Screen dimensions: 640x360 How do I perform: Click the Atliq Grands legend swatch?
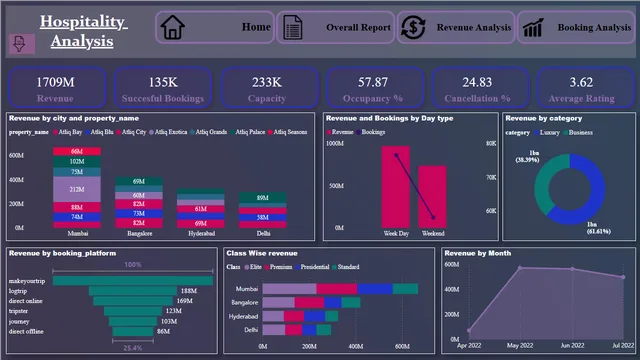click(x=192, y=132)
